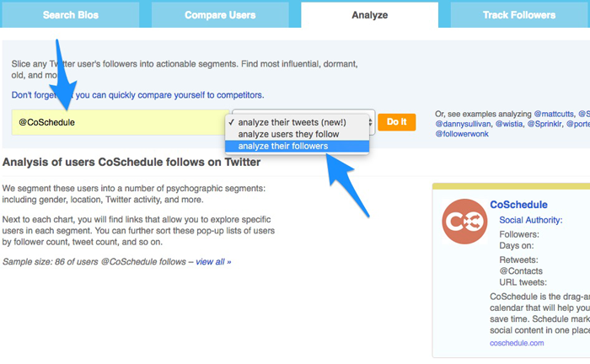The height and width of the screenshot is (364, 590).
Task: Click the @mattcutts example link
Action: pyautogui.click(x=554, y=114)
